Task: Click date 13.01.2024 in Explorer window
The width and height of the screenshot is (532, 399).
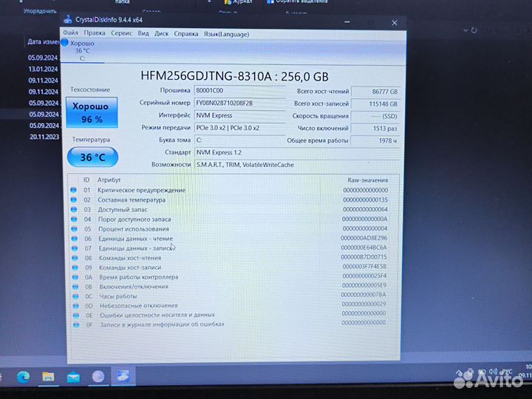Action: [x=43, y=69]
